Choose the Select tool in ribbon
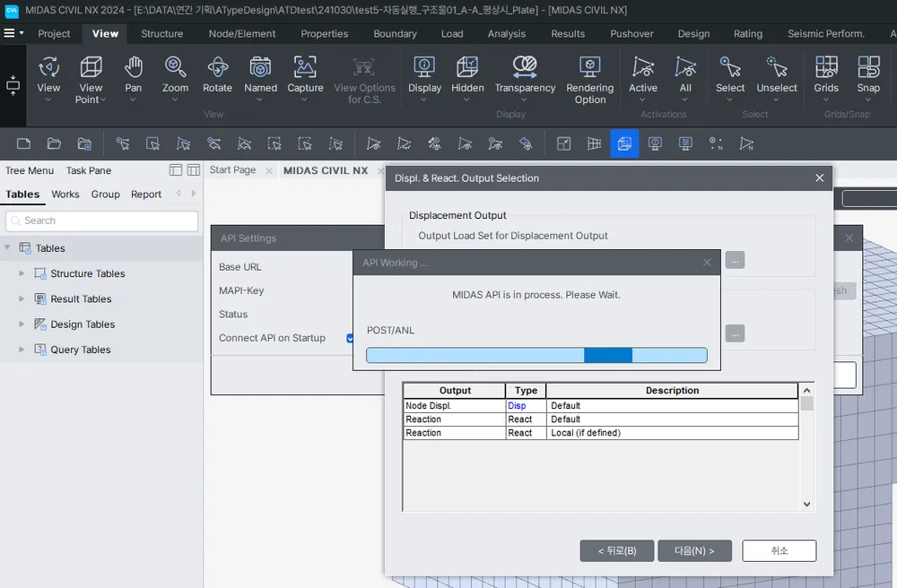Image resolution: width=897 pixels, height=588 pixels. 730,67
